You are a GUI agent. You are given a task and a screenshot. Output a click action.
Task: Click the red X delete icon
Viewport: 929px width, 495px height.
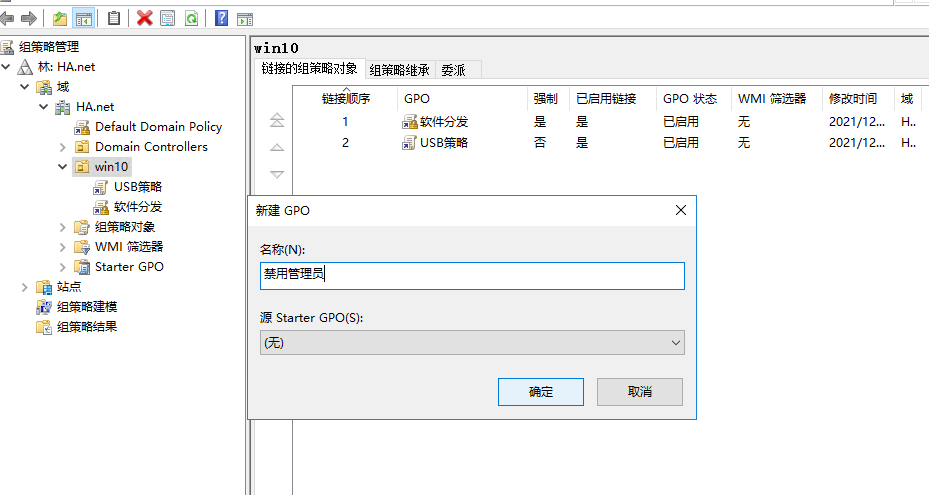click(145, 18)
